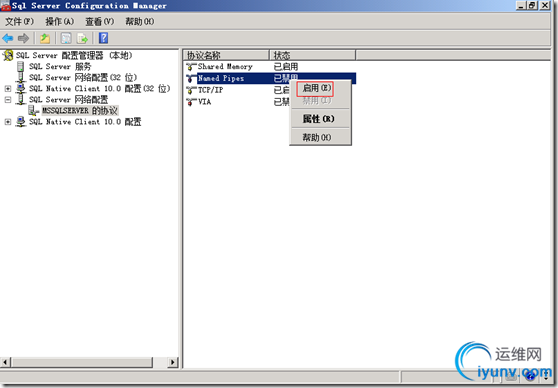Click the VIA protocol icon
Screen dimensions: 558x388
point(191,102)
